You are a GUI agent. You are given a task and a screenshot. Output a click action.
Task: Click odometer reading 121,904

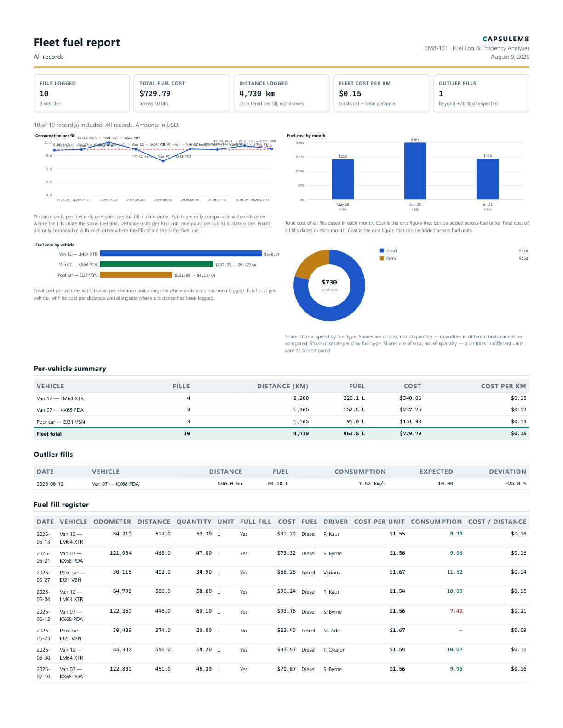121,553
